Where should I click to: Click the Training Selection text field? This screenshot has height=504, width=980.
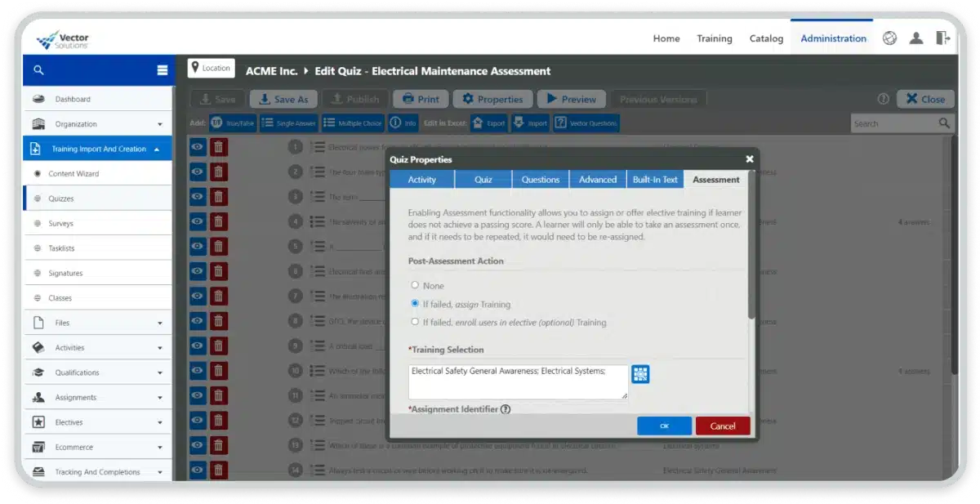coord(518,381)
